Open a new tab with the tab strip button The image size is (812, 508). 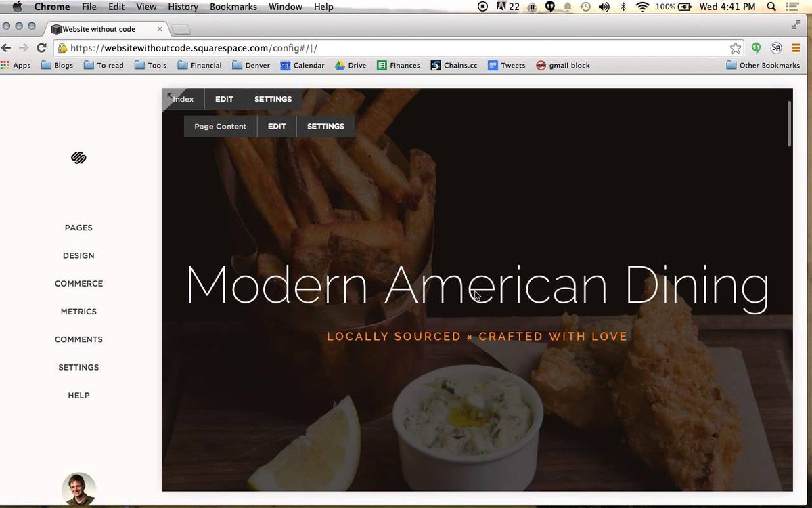pos(181,30)
